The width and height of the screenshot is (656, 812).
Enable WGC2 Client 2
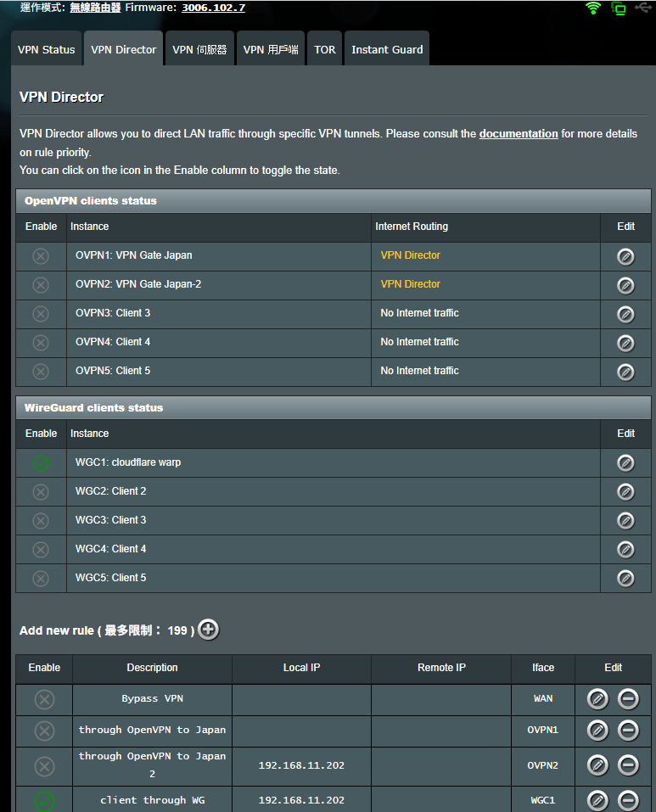click(41, 492)
